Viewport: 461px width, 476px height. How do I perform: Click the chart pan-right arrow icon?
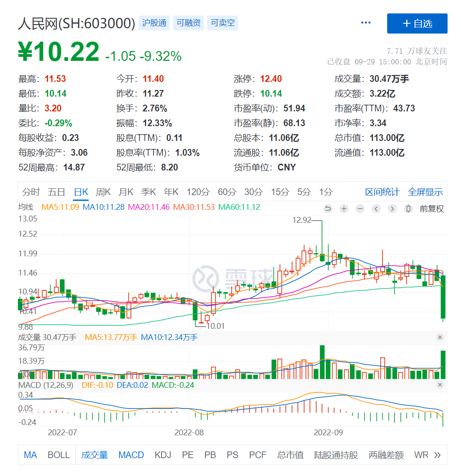pos(392,208)
